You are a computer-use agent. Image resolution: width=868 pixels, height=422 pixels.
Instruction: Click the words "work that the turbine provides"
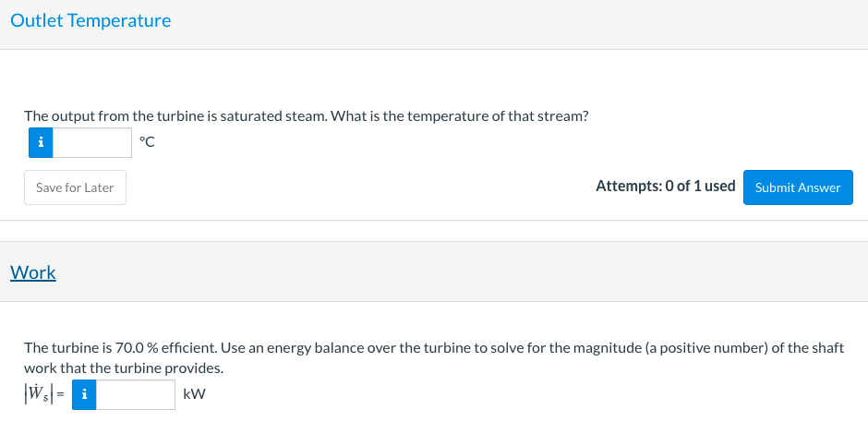[x=124, y=368]
